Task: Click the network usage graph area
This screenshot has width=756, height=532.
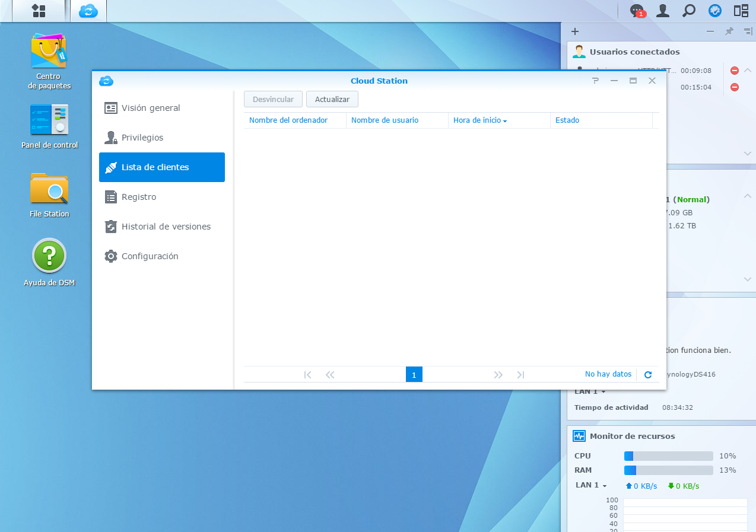Action: tap(685, 515)
